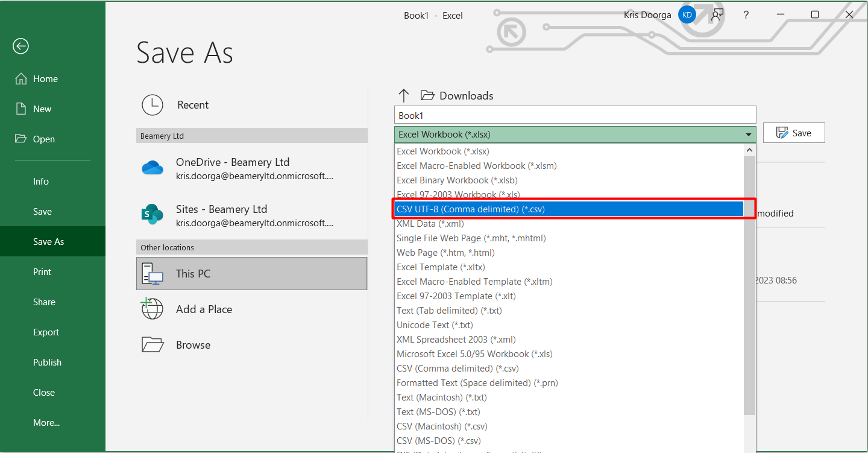Open the Share page
868x453 pixels.
[x=52, y=302]
